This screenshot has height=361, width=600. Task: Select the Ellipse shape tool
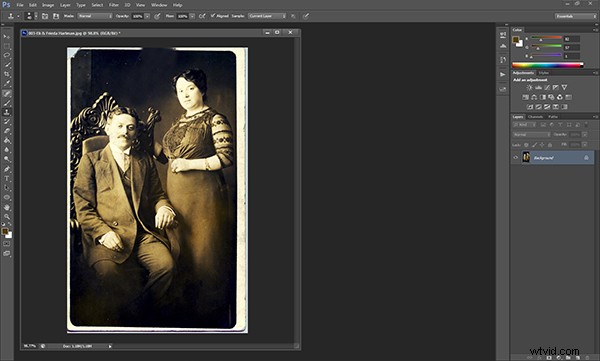(7, 198)
